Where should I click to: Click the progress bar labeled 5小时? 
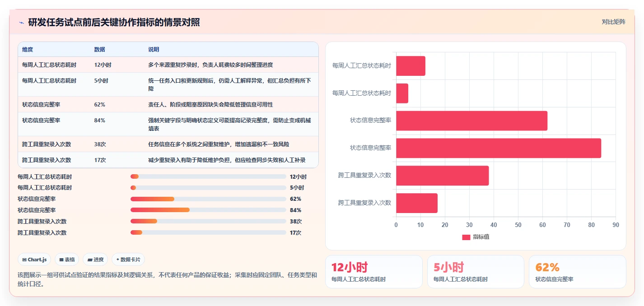(208, 188)
